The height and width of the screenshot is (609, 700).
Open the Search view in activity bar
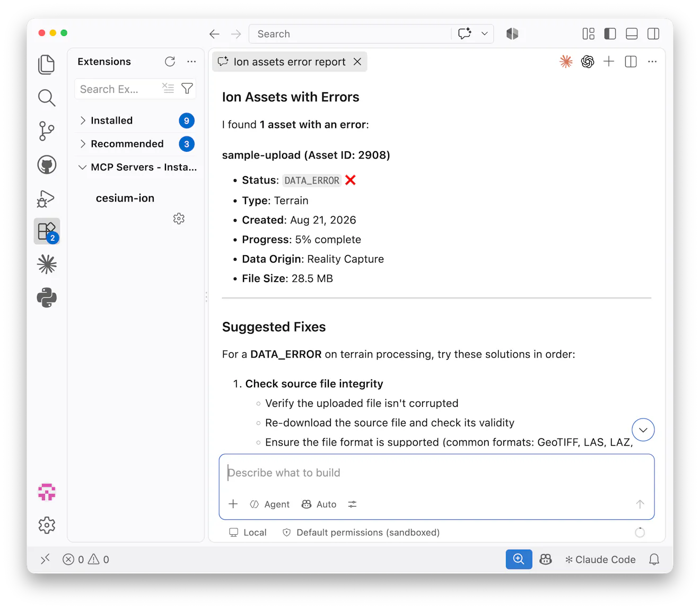47,98
